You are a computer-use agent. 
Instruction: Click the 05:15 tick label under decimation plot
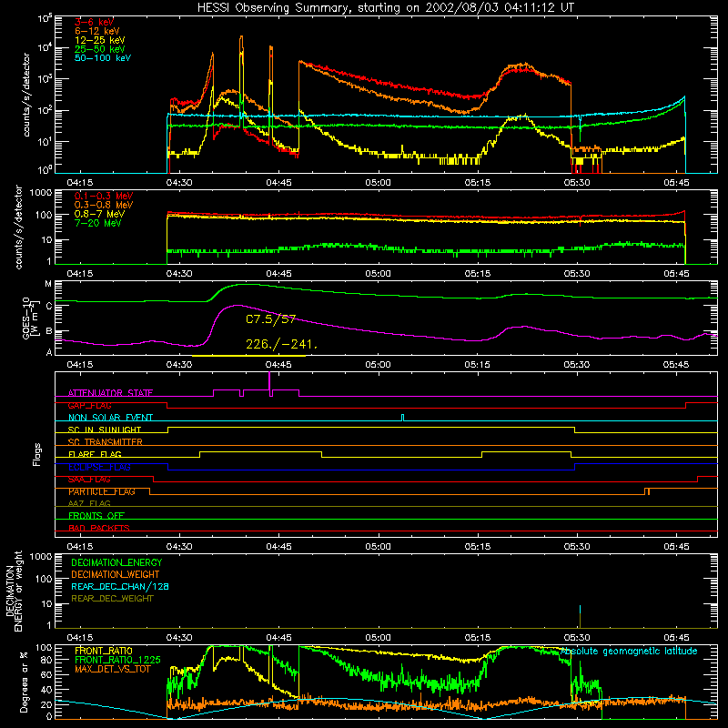(x=478, y=638)
